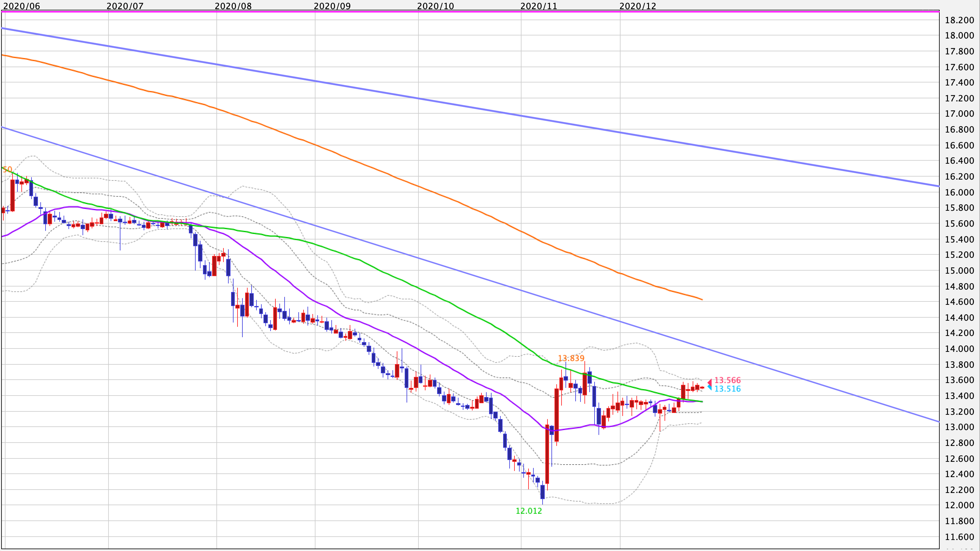Click the 15.600 price axis label

[x=960, y=224]
